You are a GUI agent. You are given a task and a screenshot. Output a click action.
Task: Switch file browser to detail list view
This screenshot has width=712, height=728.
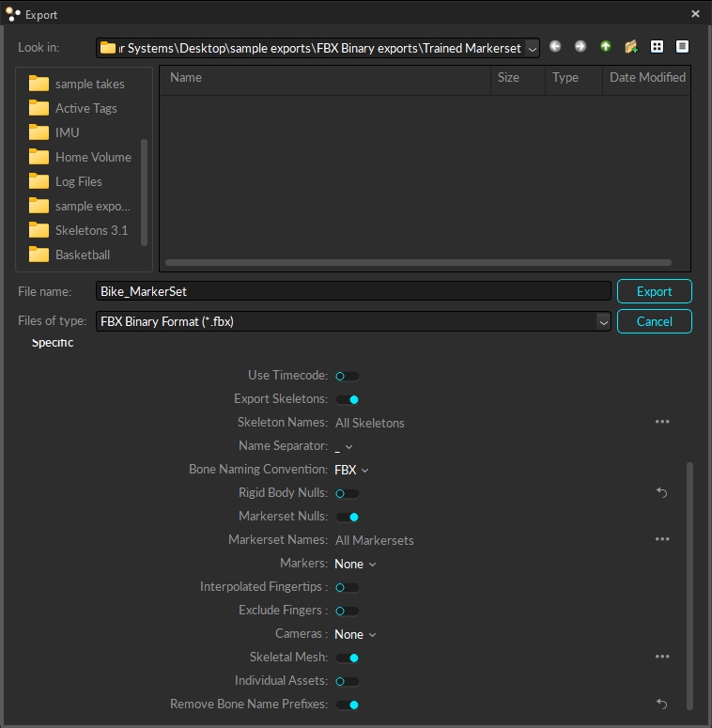pyautogui.click(x=682, y=46)
